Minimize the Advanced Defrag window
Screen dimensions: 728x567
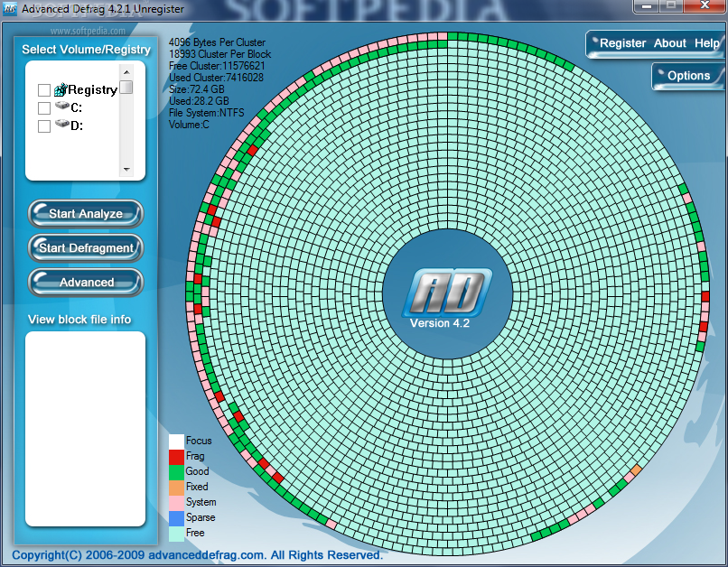pos(647,6)
